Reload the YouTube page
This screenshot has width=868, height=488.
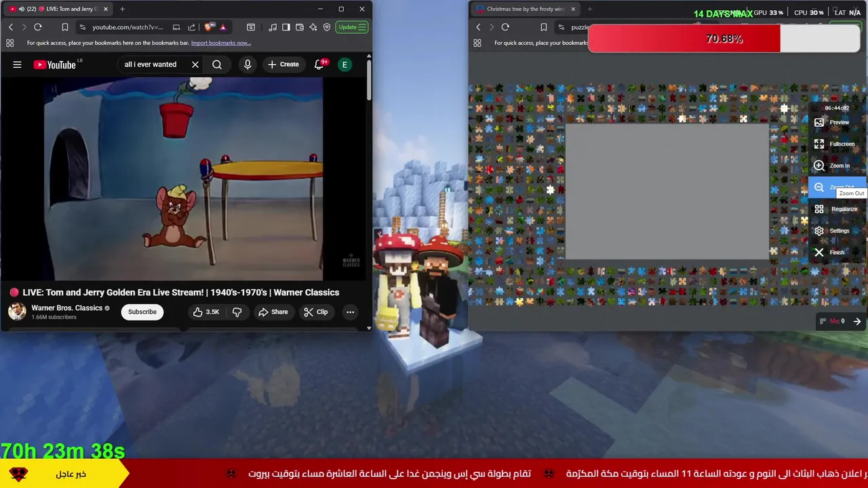(x=38, y=27)
